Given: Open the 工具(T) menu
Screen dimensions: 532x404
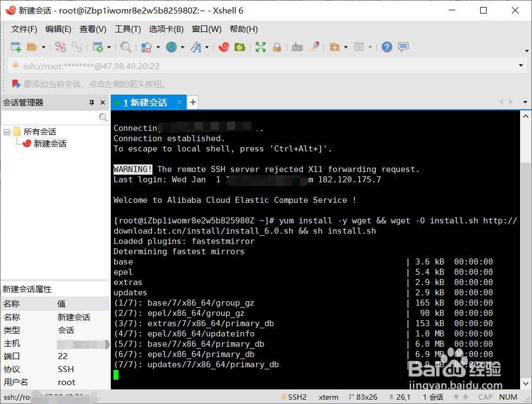Looking at the screenshot, I should [x=128, y=29].
